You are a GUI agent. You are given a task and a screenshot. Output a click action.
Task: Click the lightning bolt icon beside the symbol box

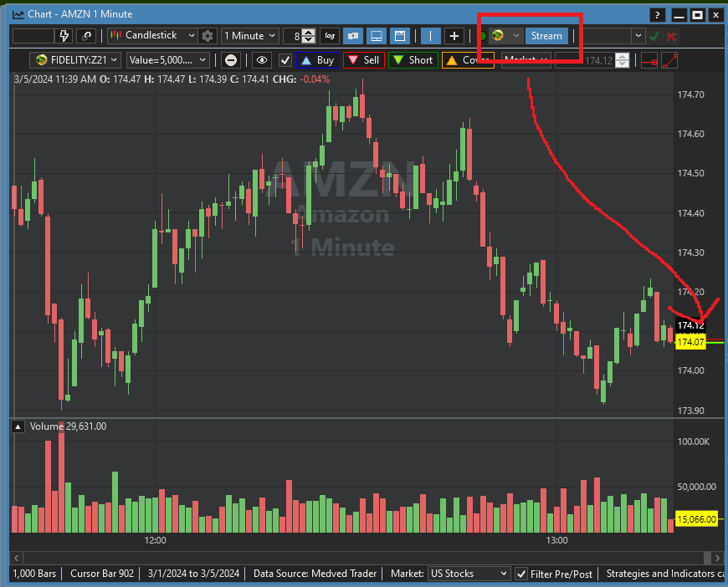click(64, 36)
